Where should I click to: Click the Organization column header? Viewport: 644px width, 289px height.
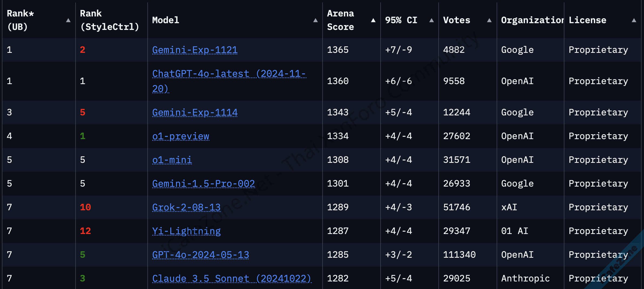(x=532, y=20)
